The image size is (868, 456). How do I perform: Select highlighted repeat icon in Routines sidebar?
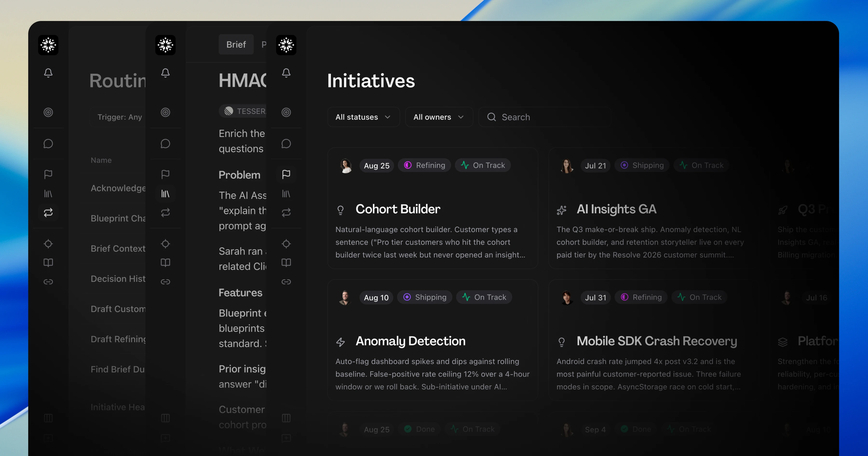tap(48, 213)
